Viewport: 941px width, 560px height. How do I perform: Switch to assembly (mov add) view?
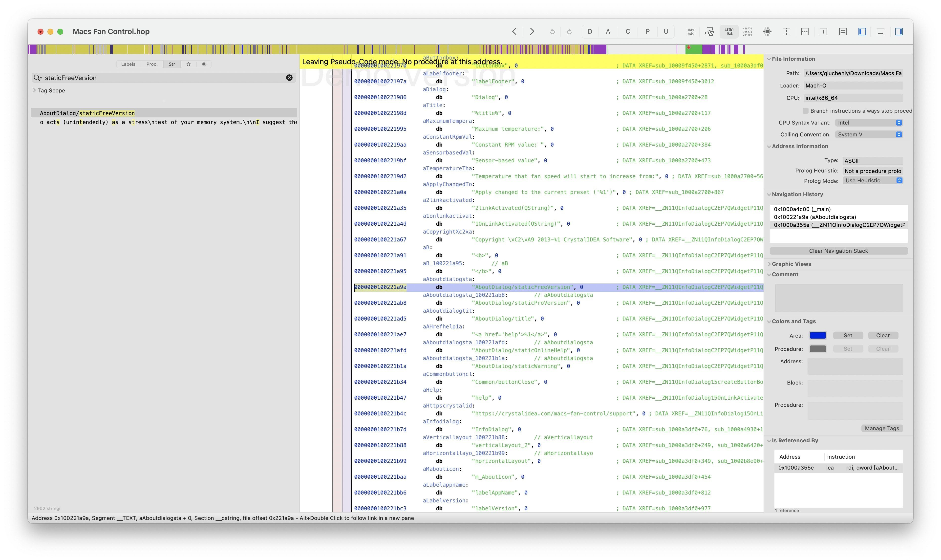click(x=690, y=32)
